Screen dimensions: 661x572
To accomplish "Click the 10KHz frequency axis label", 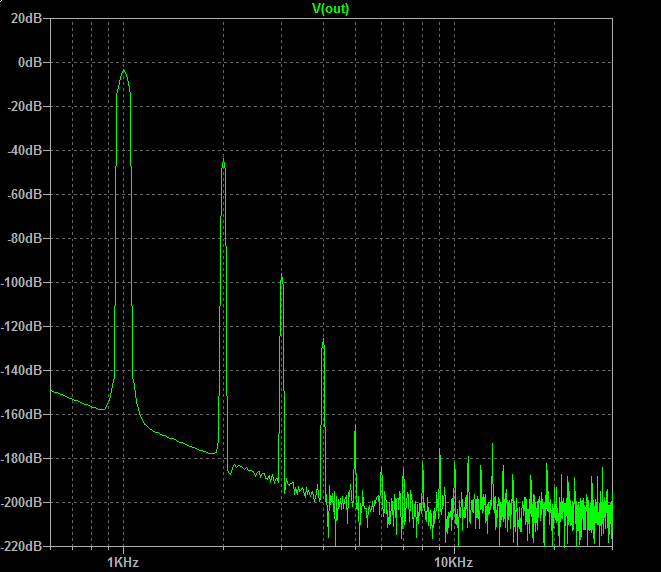I will coord(454,562).
